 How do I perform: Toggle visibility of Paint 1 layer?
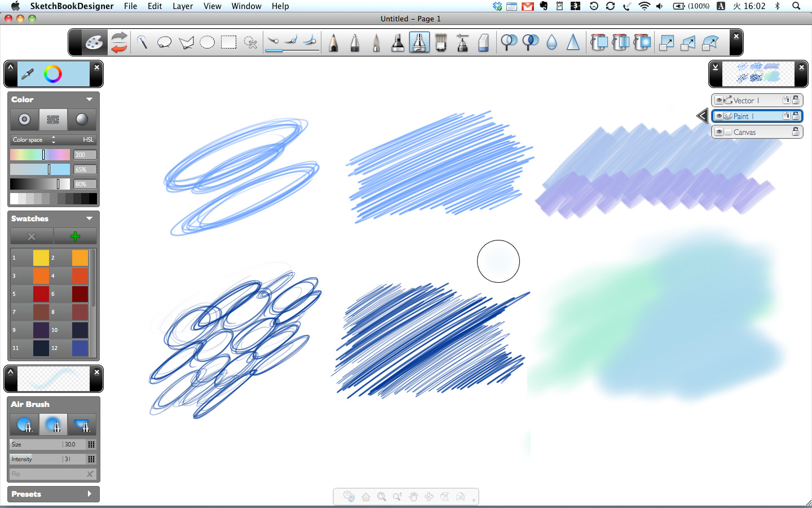pos(719,116)
